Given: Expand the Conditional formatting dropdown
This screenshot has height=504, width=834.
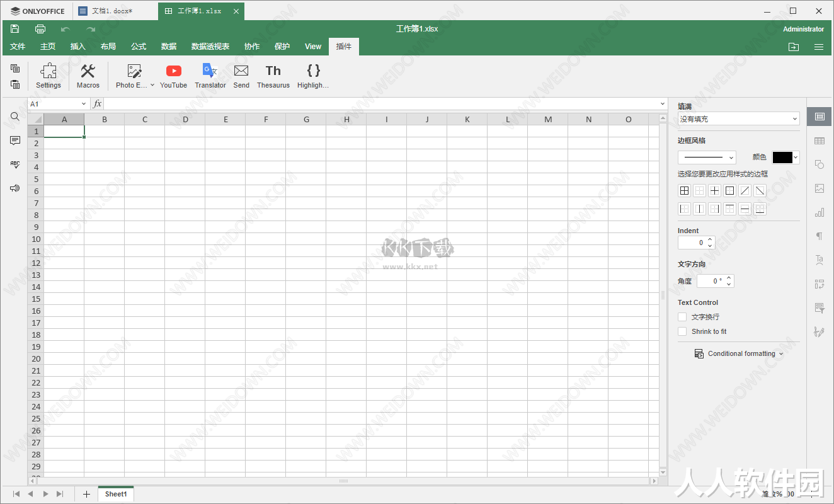Looking at the screenshot, I should point(739,353).
